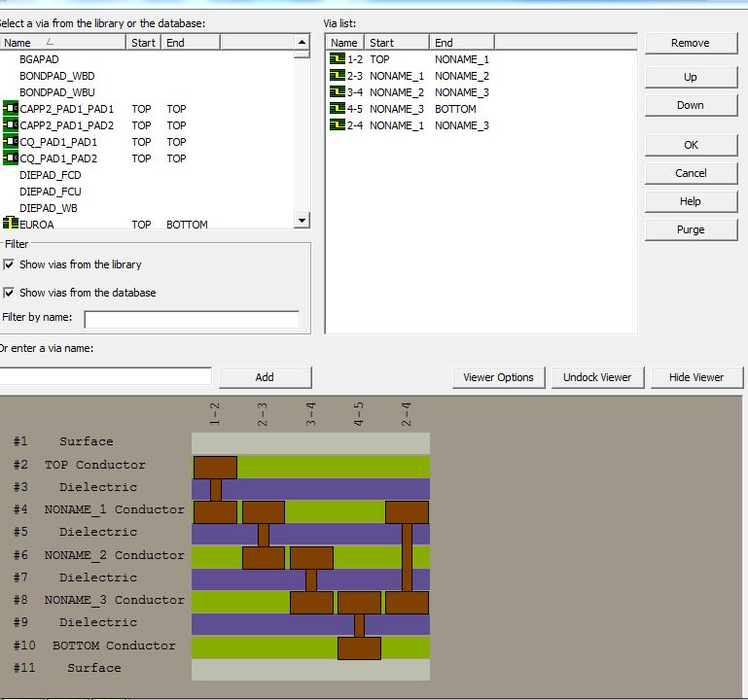The image size is (748, 700).
Task: Click the 1-2 via icon in Via list
Action: 338,59
